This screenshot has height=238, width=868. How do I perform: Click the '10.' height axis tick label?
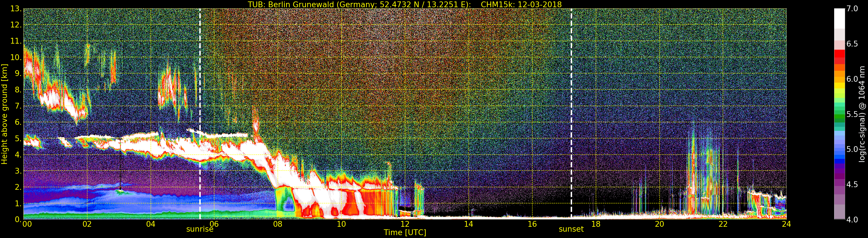tap(16, 57)
